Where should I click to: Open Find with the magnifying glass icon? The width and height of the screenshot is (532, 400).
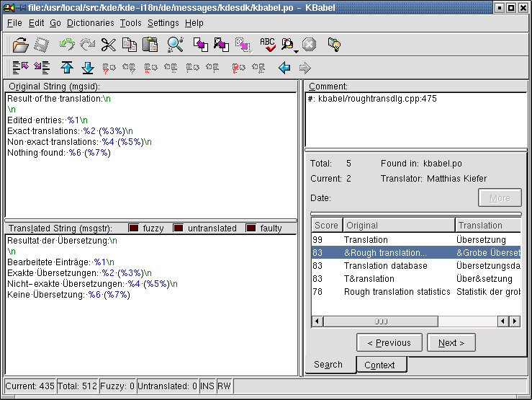[175, 45]
